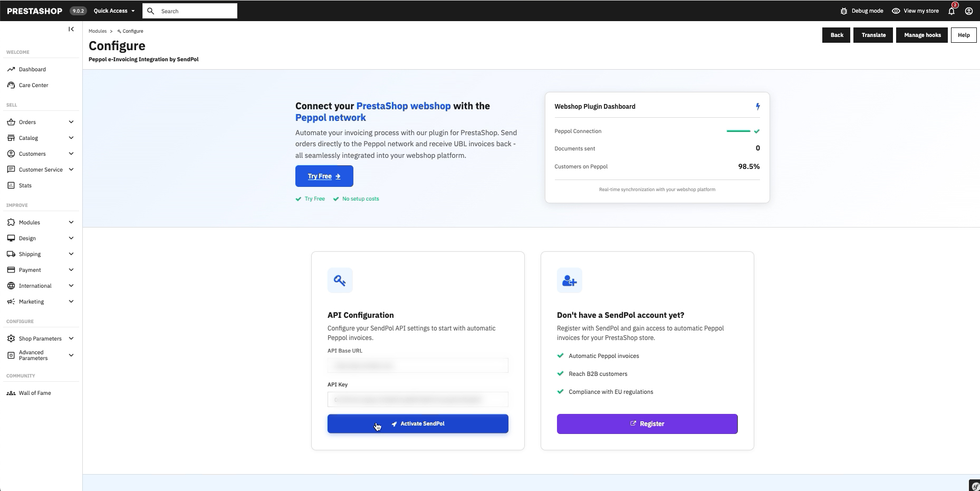This screenshot has height=491, width=980.
Task: Open the notifications bell icon
Action: (952, 11)
